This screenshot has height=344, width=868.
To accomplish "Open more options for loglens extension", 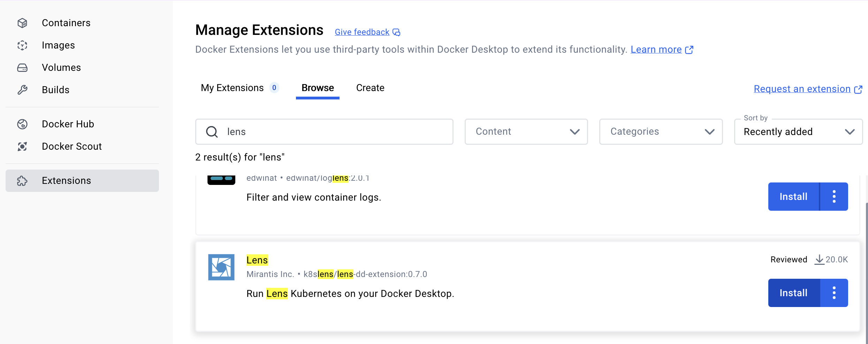I will click(x=834, y=196).
